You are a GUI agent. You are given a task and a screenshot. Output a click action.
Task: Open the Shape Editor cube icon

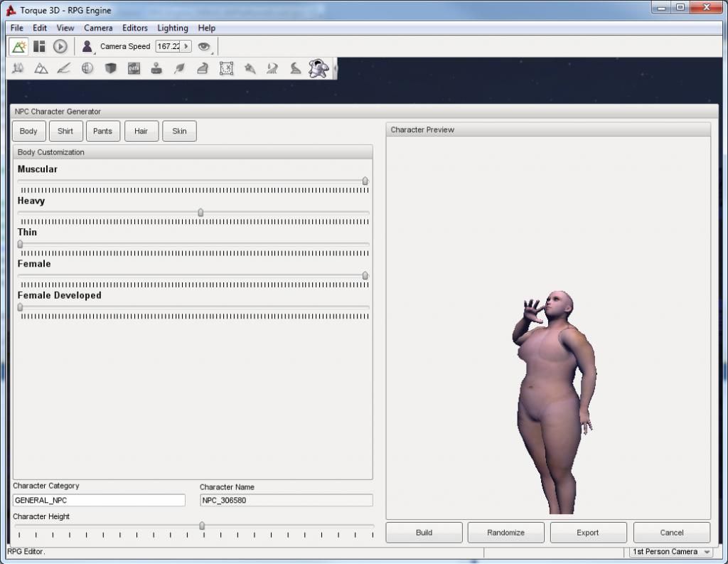pos(110,68)
